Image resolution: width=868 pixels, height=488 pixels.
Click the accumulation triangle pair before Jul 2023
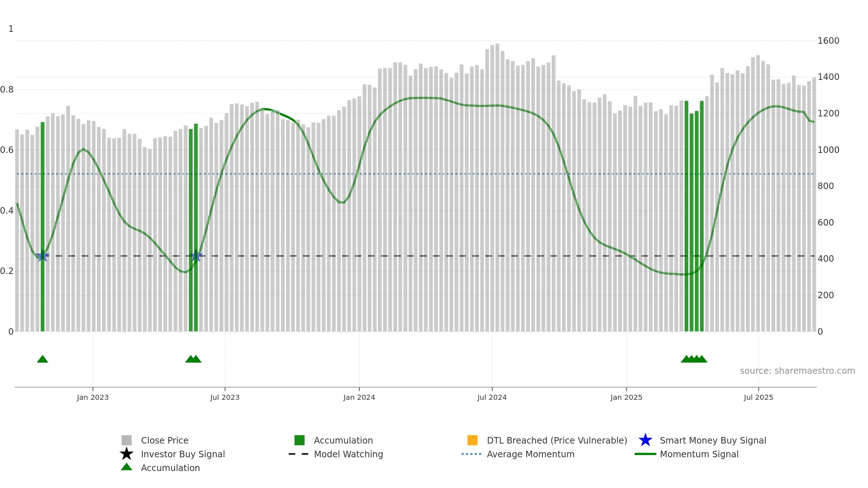193,359
